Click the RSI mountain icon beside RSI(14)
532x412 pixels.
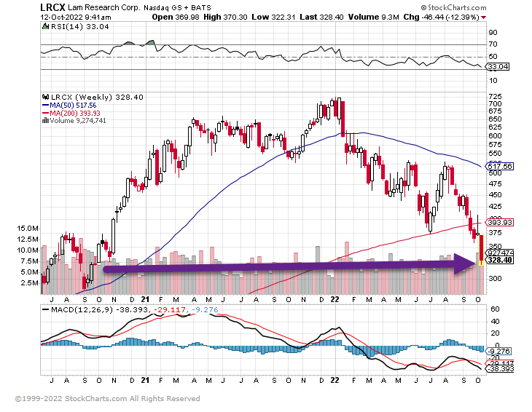tap(45, 26)
